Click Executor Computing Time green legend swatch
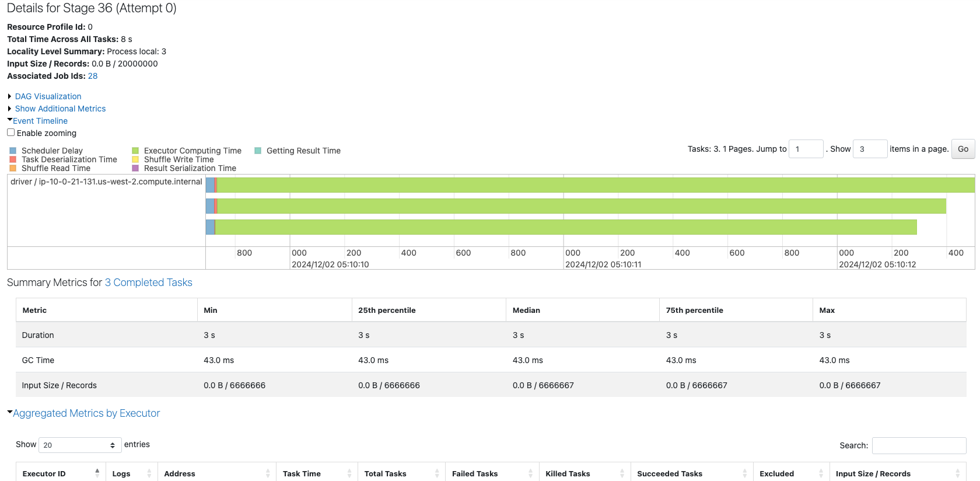Screen dimensions: 980x481 point(135,151)
